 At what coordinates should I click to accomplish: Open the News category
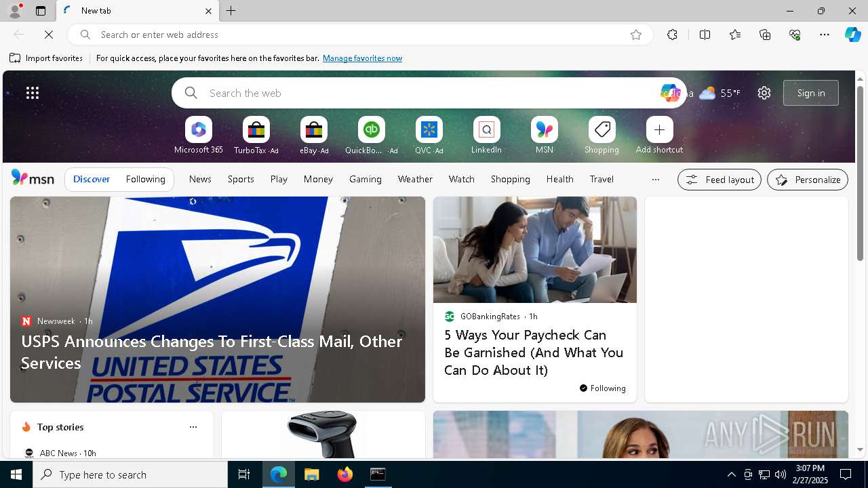point(200,179)
